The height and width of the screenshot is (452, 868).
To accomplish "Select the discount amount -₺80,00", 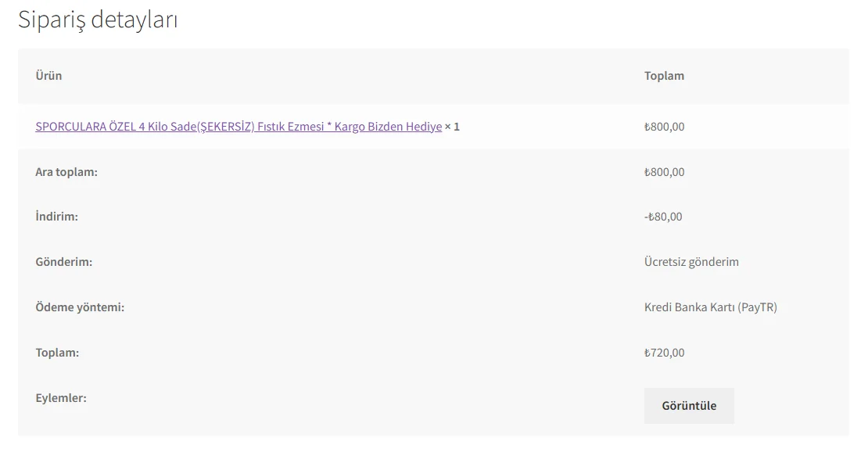I will pos(663,217).
